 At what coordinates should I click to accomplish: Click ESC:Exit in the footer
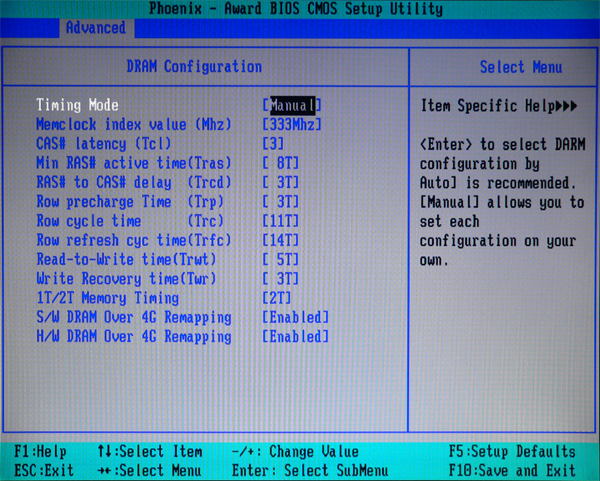pos(44,470)
